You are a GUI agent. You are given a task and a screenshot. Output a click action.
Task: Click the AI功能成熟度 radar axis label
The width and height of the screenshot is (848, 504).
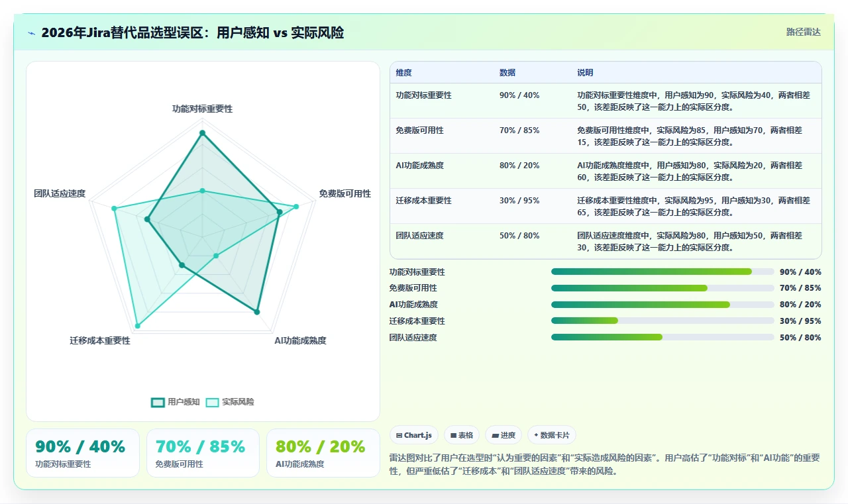300,340
